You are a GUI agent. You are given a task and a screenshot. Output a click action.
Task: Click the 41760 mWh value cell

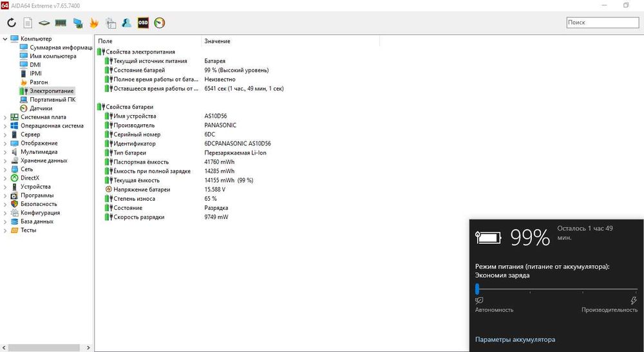point(220,162)
